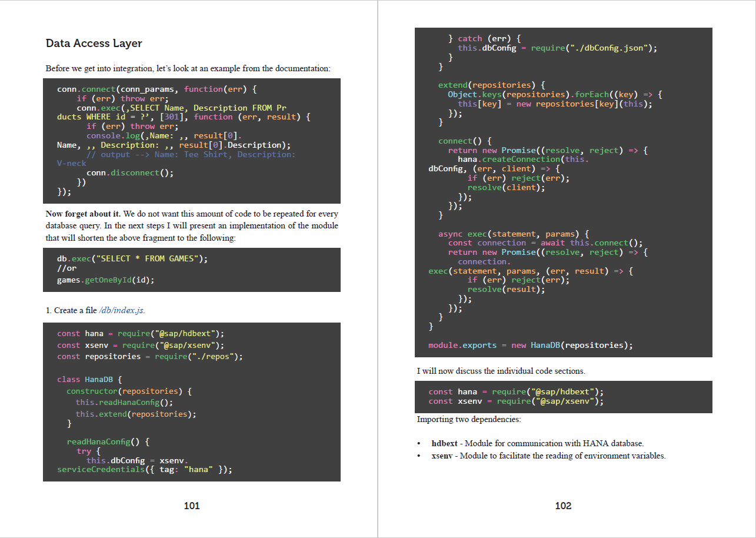Screen dimensions: 756x538
Task: Click page number 102
Action: [563, 506]
